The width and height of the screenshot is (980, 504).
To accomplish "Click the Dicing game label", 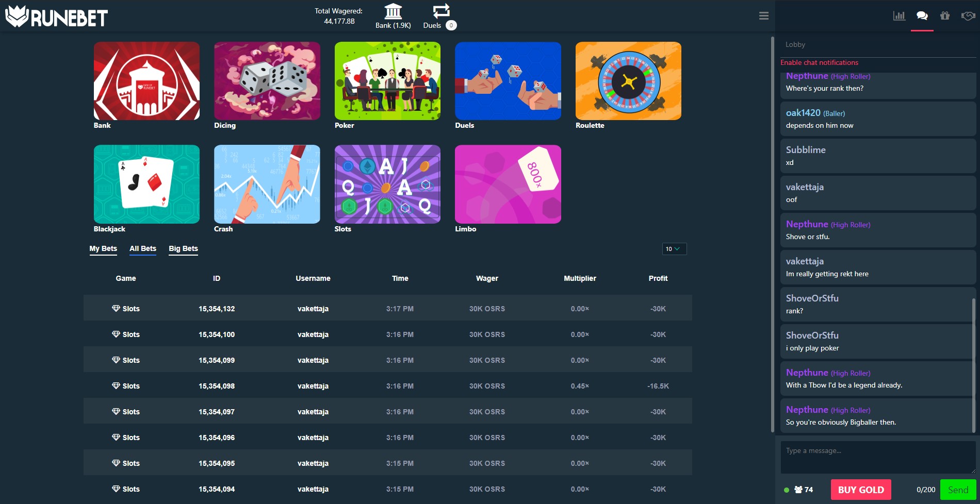I will (x=225, y=125).
